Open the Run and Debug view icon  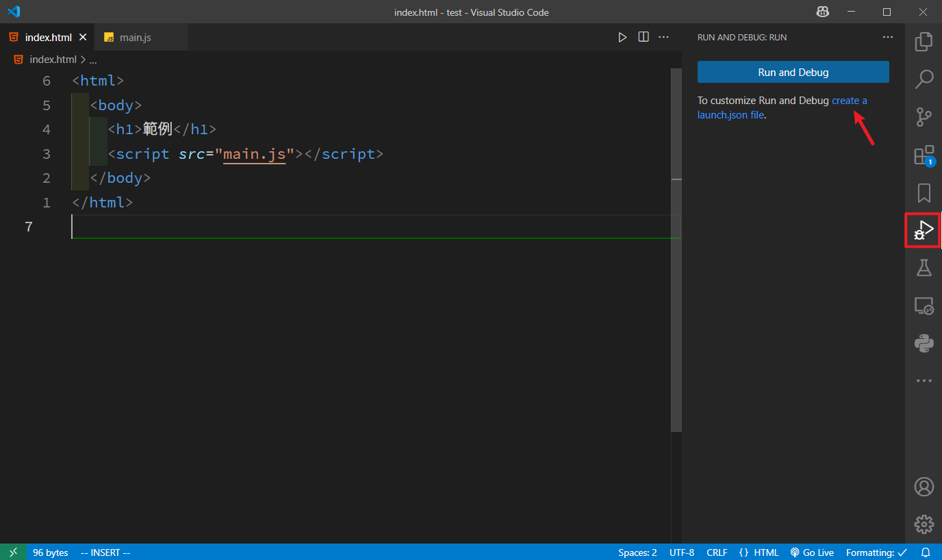click(x=923, y=230)
